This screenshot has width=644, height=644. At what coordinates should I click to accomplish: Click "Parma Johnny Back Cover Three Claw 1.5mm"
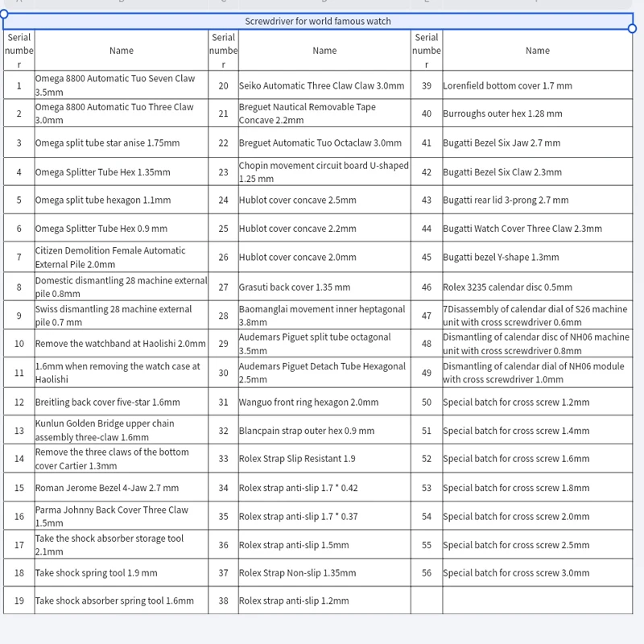122,516
